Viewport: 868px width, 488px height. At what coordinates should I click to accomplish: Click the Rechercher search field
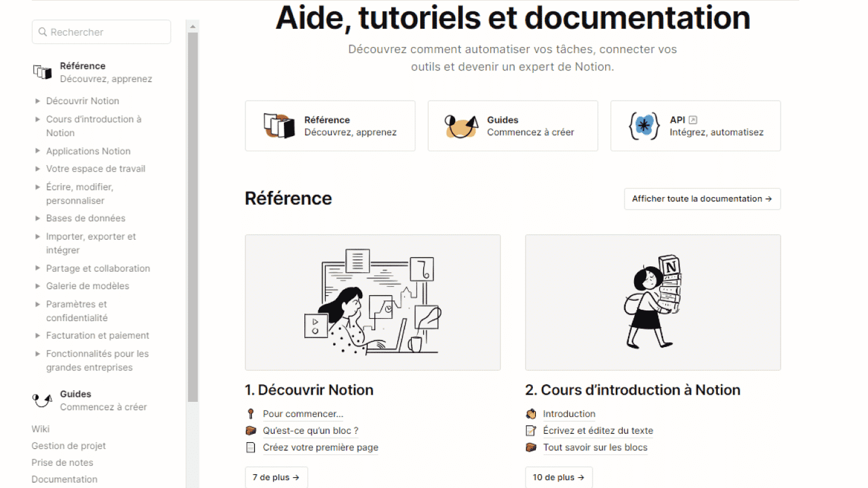pos(101,32)
